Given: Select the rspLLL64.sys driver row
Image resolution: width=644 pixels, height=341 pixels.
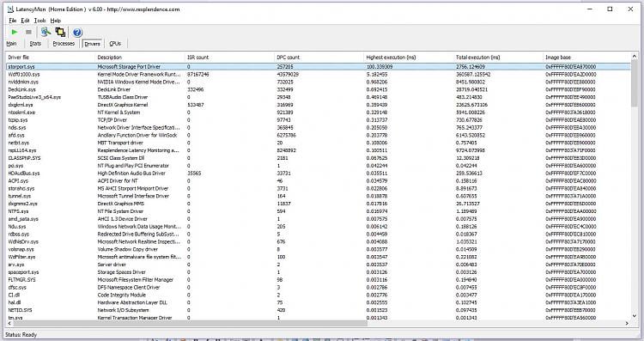Looking at the screenshot, I should (319, 150).
